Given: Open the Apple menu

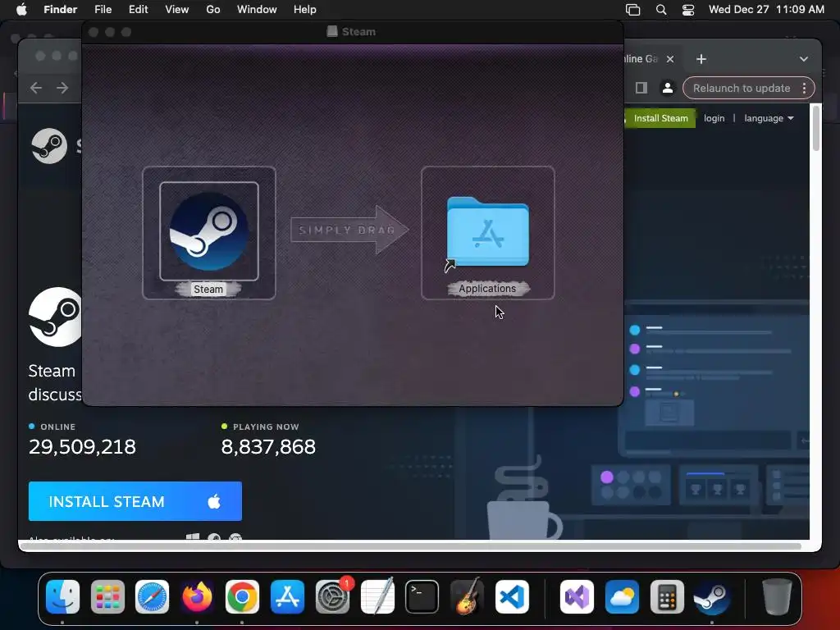Looking at the screenshot, I should coord(21,9).
